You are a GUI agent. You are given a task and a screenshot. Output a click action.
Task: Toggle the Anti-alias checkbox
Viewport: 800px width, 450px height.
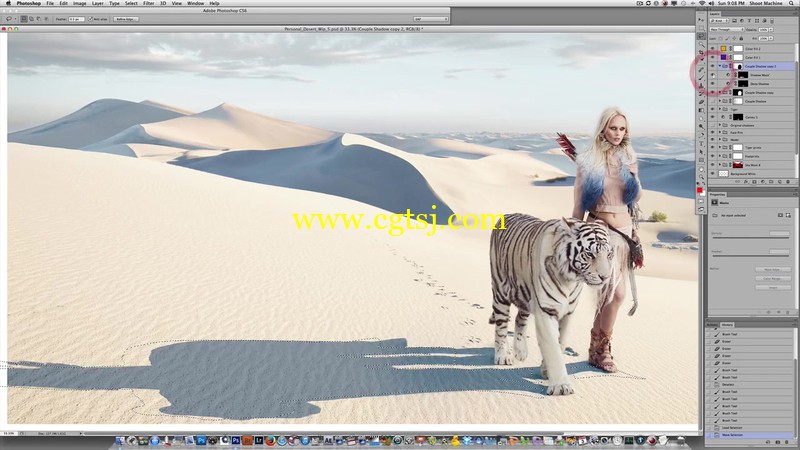90,19
